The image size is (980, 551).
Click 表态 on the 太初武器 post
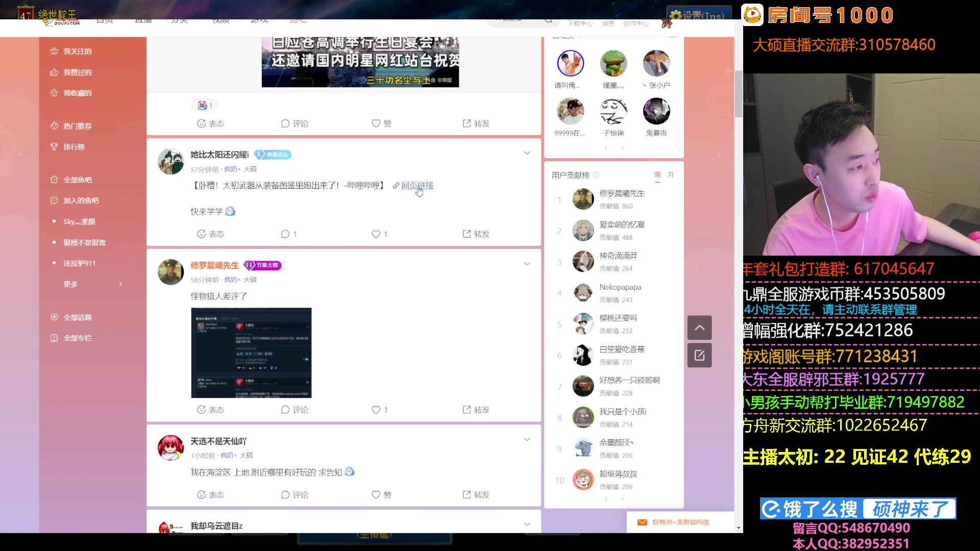211,234
